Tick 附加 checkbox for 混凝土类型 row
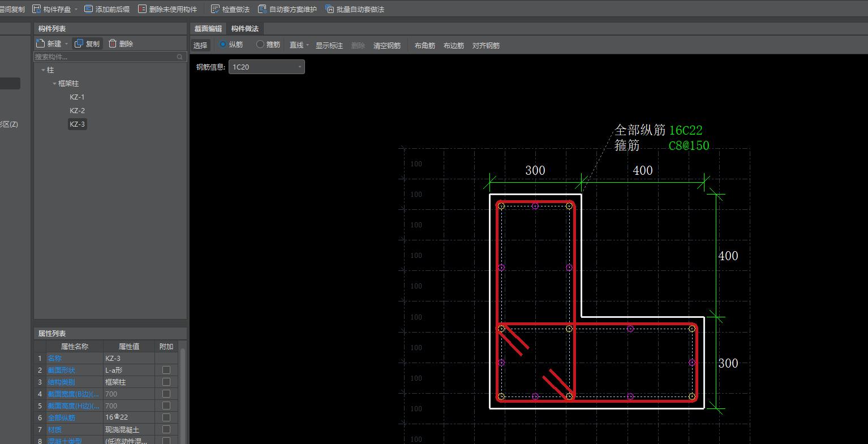The image size is (868, 444). pyautogui.click(x=166, y=441)
